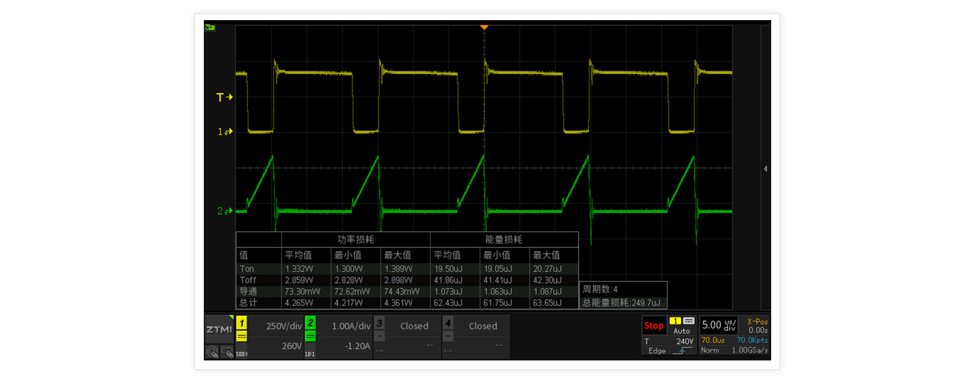Screen dimensions: 980x390
Task: Click the trigger coupling icon above Auto
Action: click(689, 321)
